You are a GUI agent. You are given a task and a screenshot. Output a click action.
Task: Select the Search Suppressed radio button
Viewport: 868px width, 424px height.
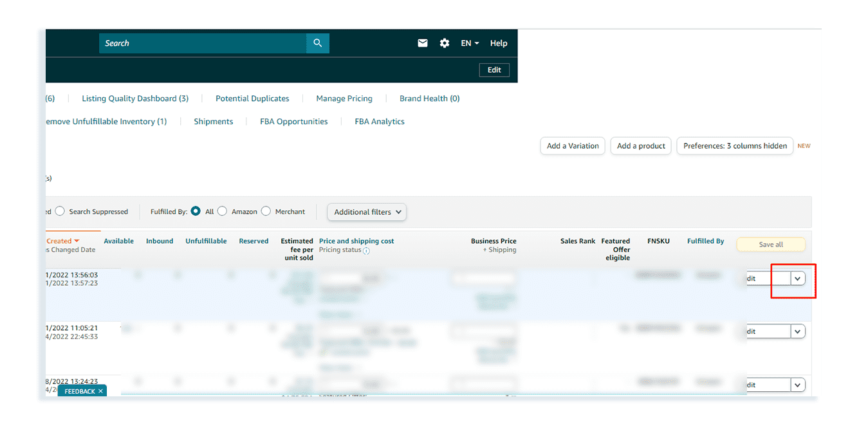(x=60, y=211)
